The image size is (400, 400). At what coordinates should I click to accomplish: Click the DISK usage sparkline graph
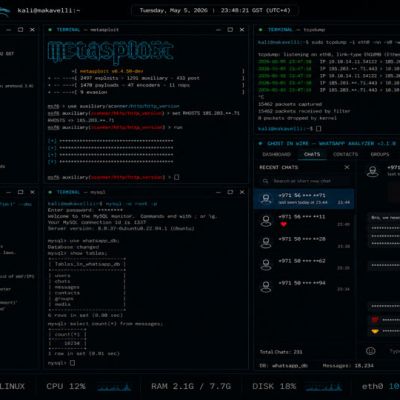324,387
